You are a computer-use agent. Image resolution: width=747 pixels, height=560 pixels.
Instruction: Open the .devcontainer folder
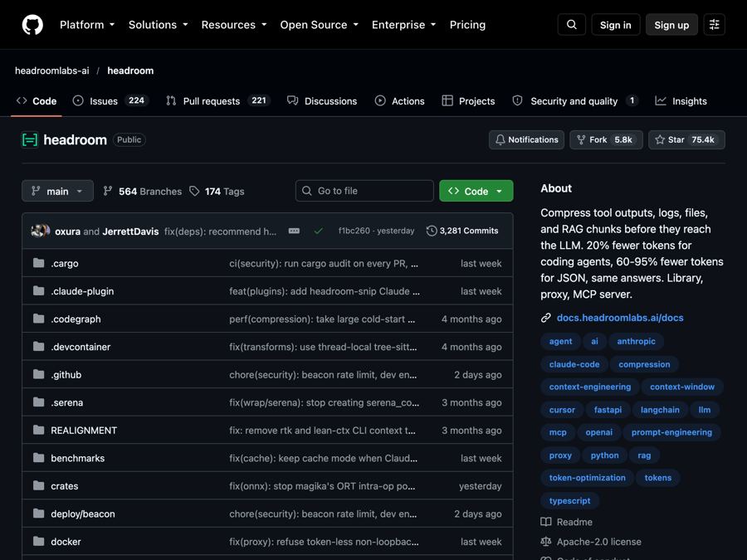pos(81,347)
